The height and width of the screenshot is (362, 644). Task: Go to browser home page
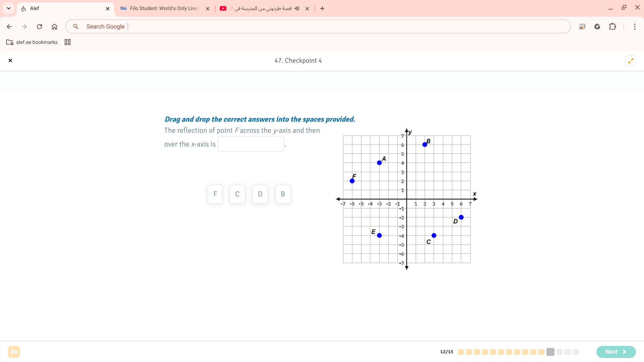[x=54, y=26]
